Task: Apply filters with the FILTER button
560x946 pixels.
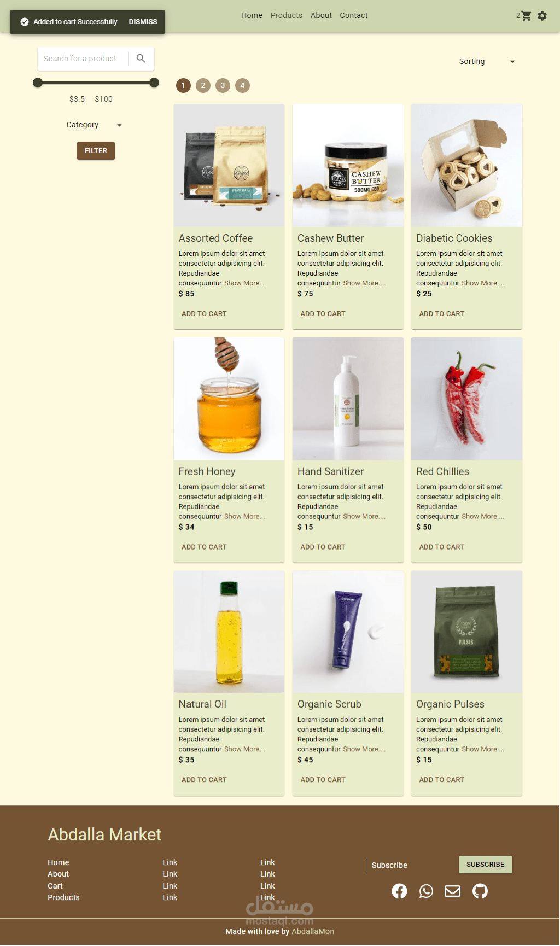Action: pyautogui.click(x=96, y=151)
